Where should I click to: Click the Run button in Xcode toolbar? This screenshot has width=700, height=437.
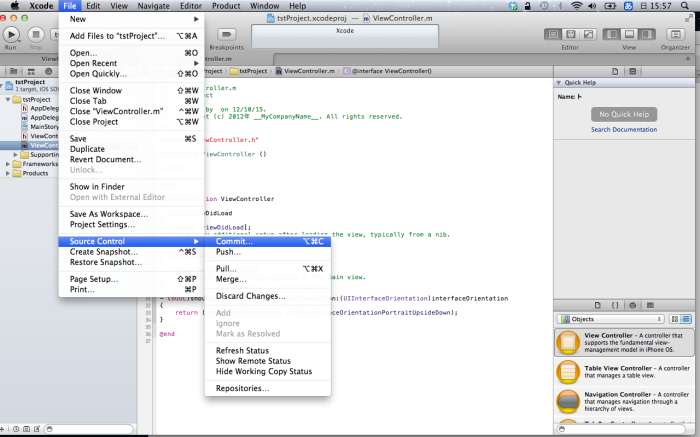(11, 34)
